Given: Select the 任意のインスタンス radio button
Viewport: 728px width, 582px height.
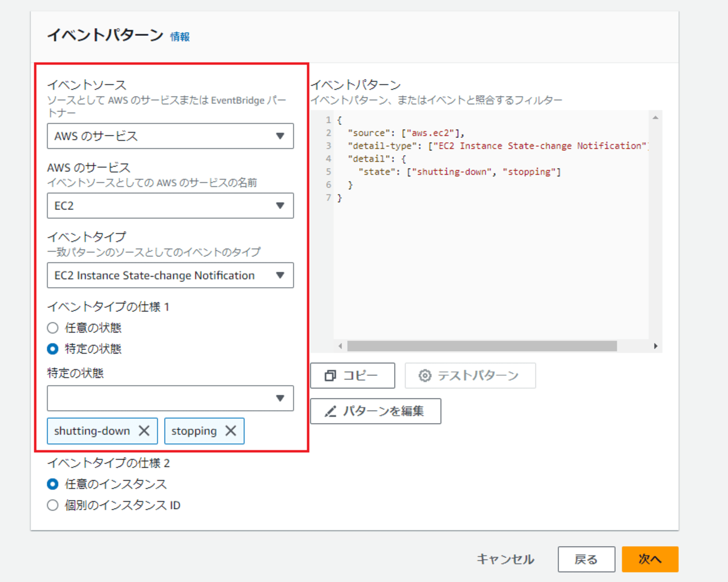Looking at the screenshot, I should [x=53, y=484].
